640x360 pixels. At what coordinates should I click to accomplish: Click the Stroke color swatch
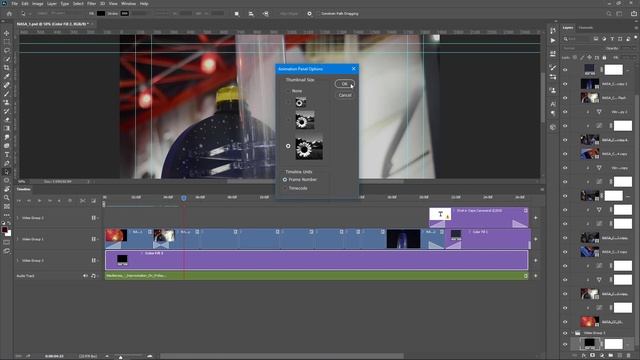(124, 13)
